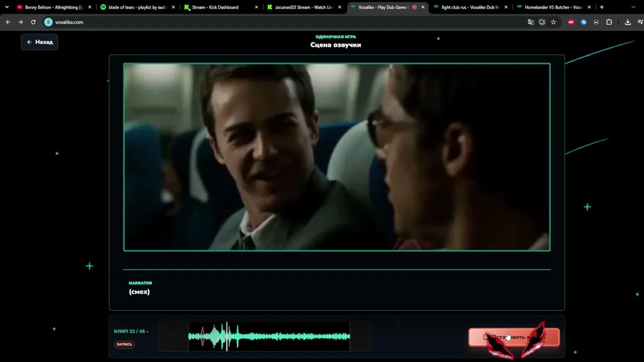The image size is (644, 362).
Task: Click the install app icon in address bar
Action: 542,22
